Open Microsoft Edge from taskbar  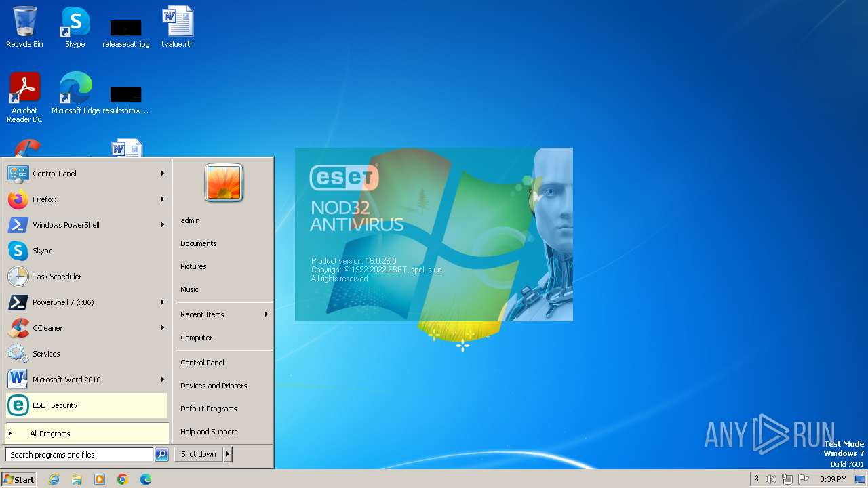click(146, 479)
